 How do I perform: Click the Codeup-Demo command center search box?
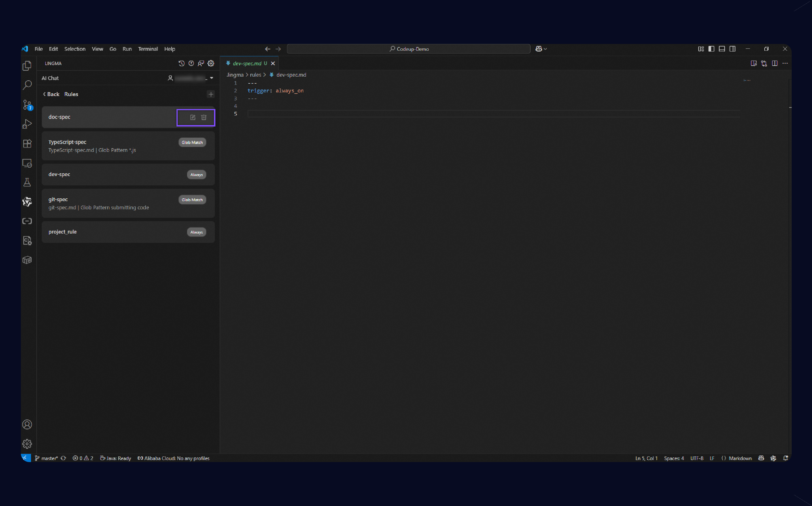[409, 49]
